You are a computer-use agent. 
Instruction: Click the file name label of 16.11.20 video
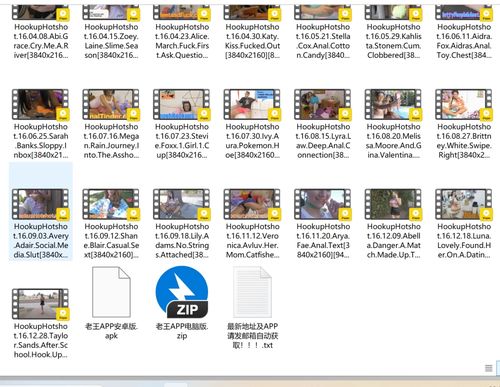click(323, 241)
